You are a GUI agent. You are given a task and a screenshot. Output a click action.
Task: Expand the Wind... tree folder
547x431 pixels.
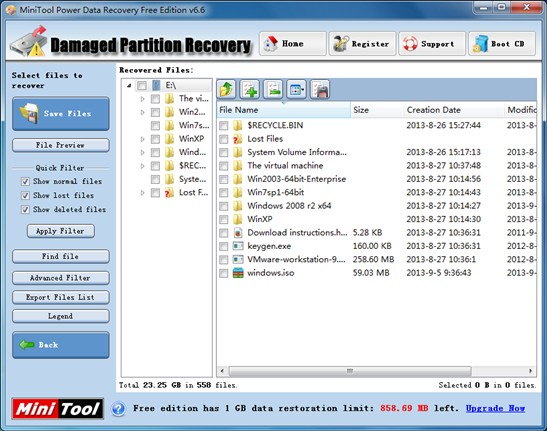coord(142,153)
